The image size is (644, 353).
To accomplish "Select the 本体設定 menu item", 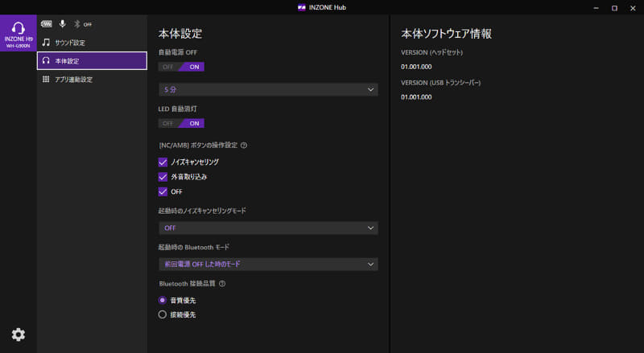I will point(92,61).
